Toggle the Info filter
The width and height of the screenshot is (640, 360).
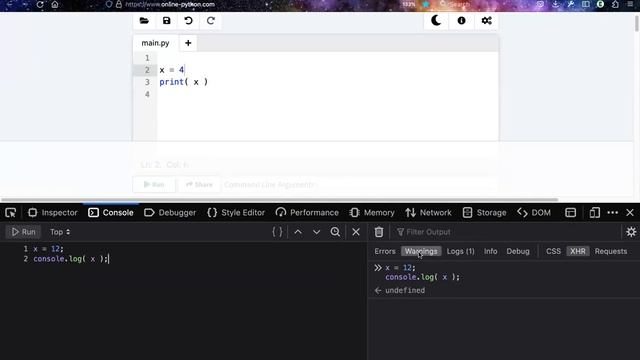point(491,251)
